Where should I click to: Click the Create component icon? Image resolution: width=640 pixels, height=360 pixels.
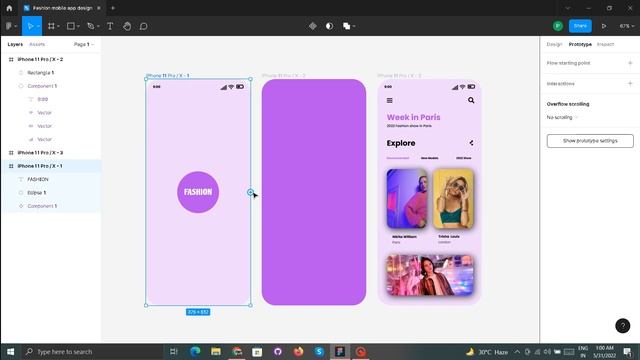click(x=313, y=26)
